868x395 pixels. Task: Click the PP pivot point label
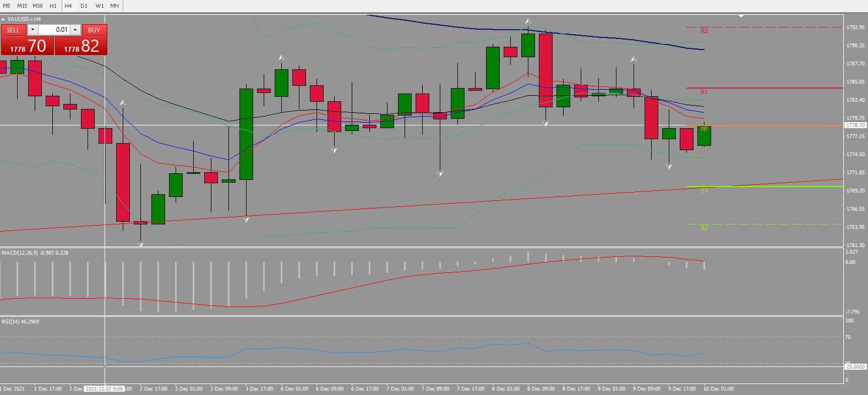pos(704,130)
